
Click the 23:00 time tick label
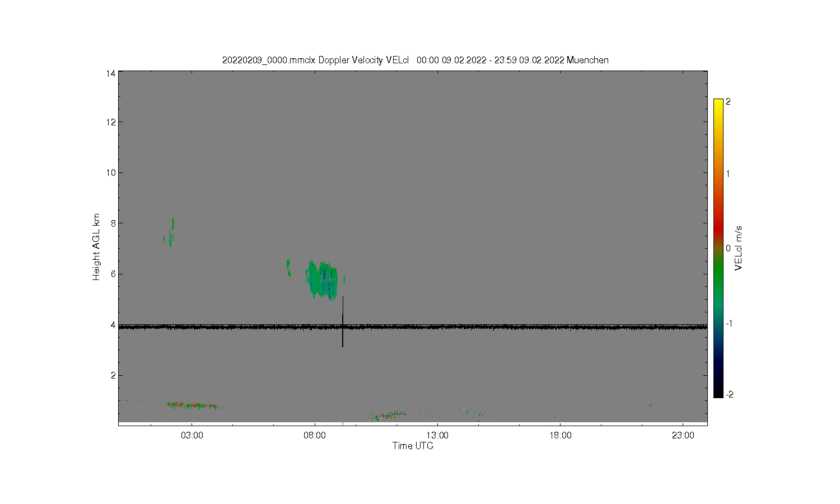683,436
